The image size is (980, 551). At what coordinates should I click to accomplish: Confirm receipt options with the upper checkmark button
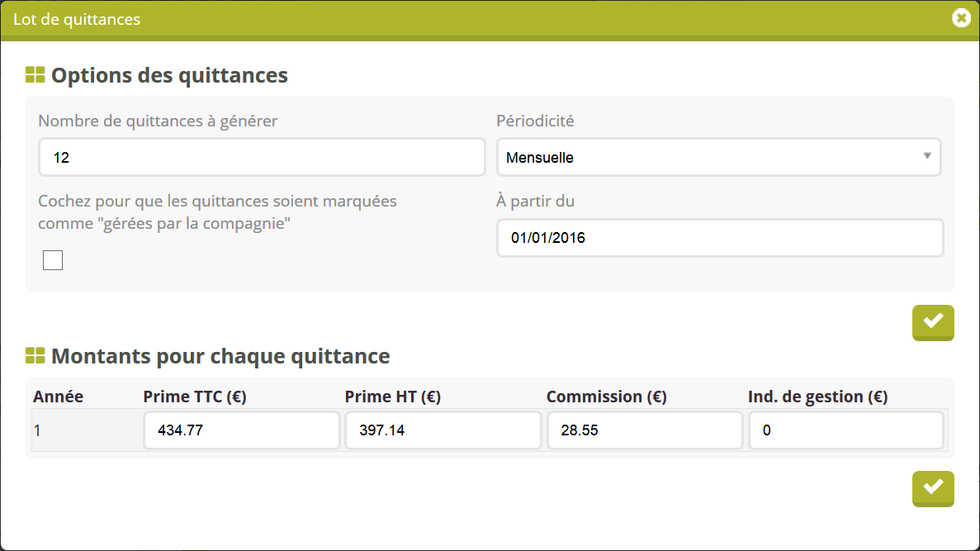[x=933, y=321]
